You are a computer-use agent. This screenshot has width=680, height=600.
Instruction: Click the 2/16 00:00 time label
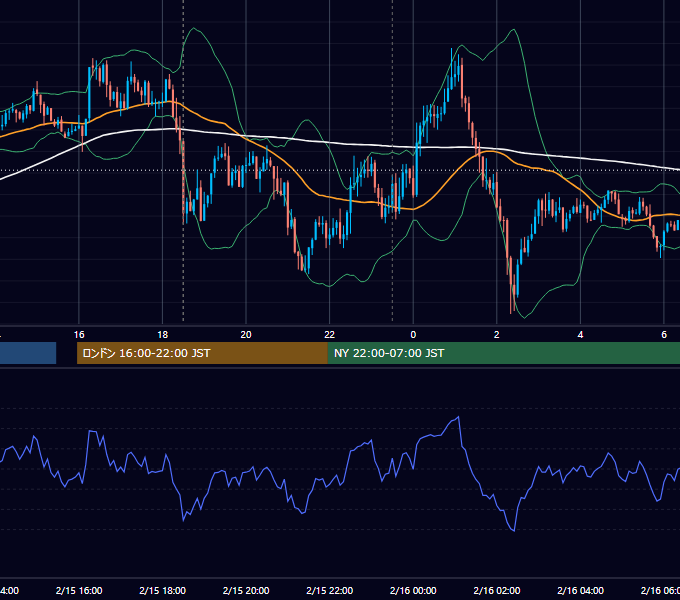click(413, 590)
